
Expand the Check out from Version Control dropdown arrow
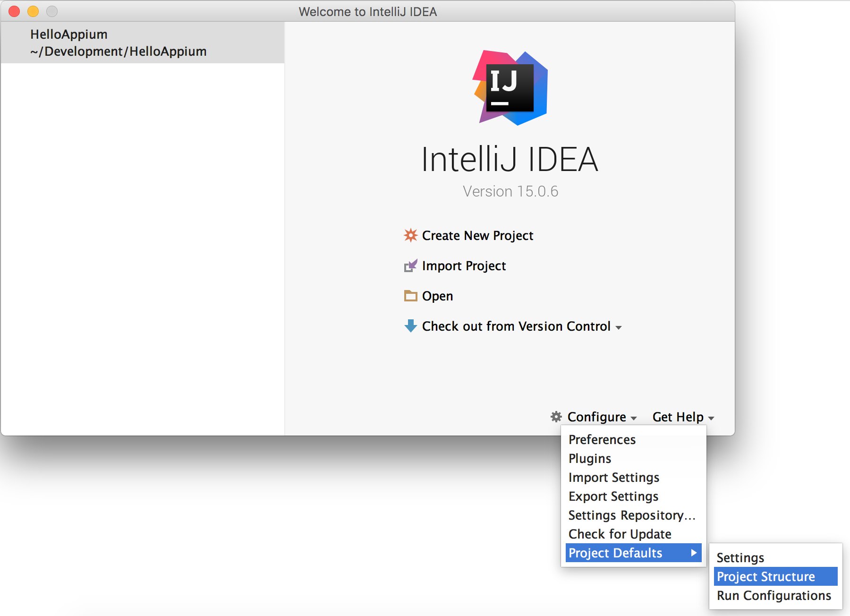(x=619, y=327)
